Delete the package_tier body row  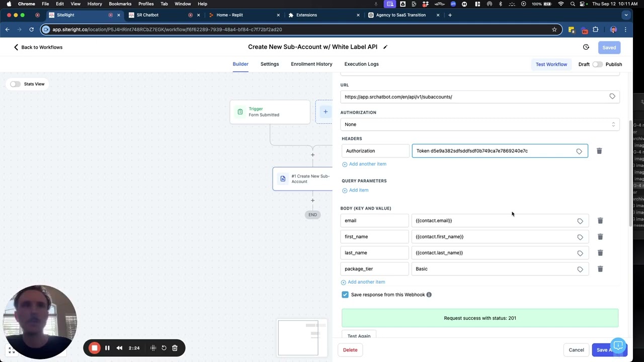click(600, 269)
